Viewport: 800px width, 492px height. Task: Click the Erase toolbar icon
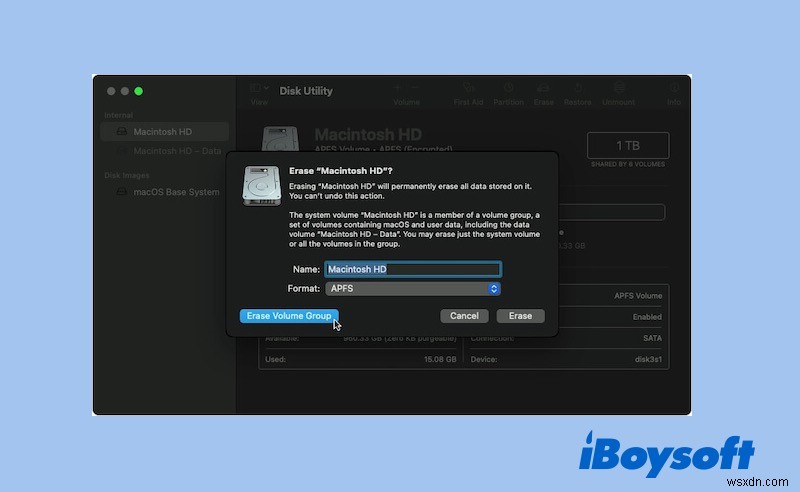click(543, 89)
